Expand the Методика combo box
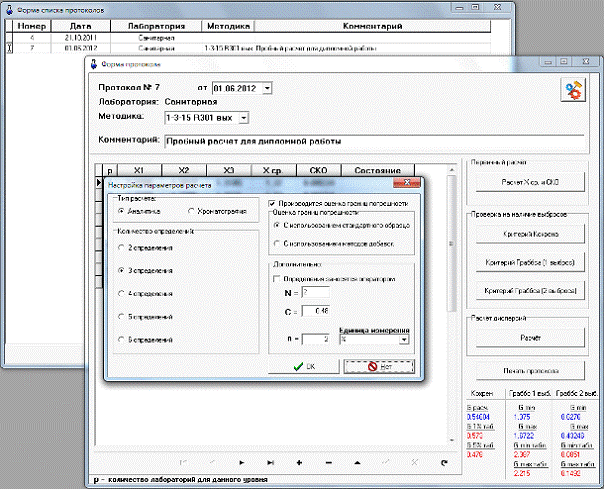604x489 pixels. 242,118
